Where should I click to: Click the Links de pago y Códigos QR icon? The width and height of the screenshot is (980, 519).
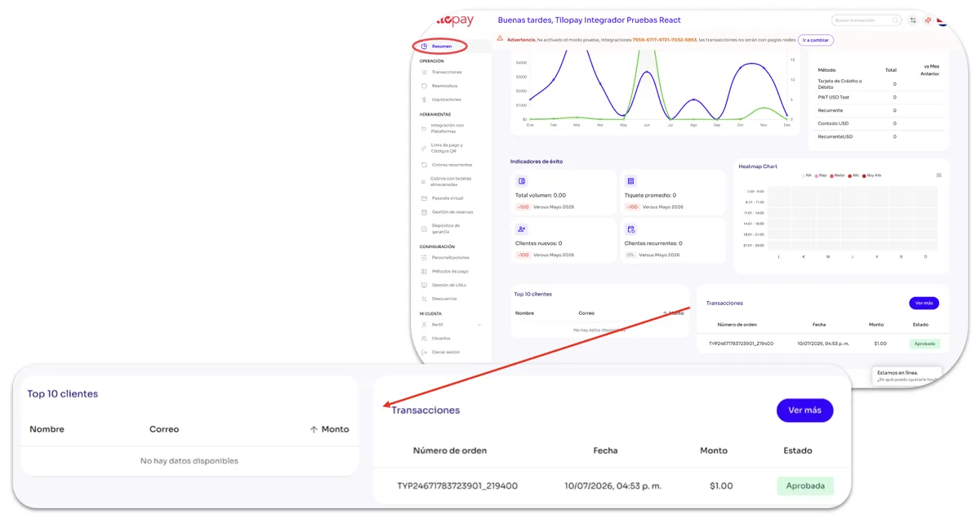point(424,148)
